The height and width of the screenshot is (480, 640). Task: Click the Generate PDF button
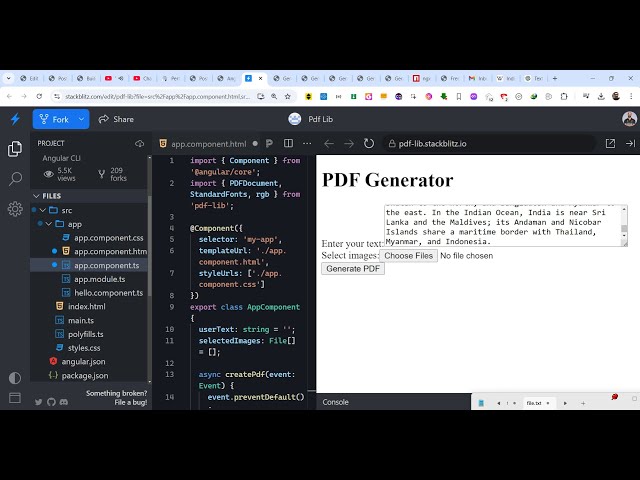pos(353,269)
